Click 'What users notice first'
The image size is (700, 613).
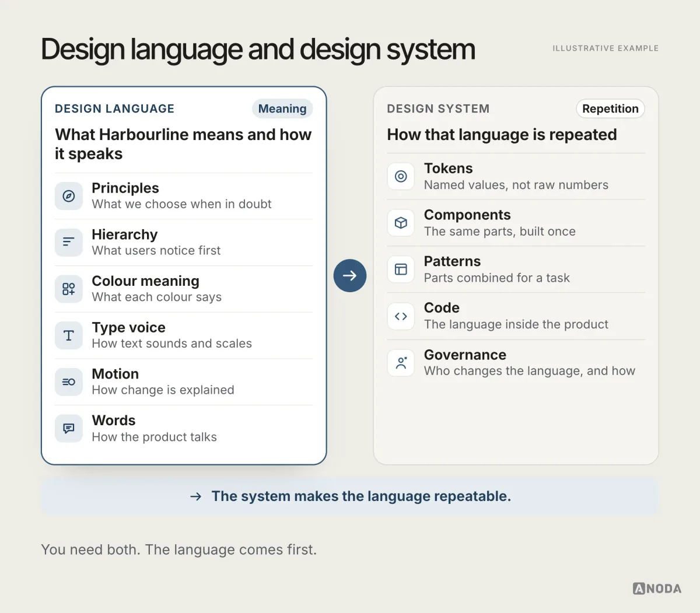coord(156,251)
